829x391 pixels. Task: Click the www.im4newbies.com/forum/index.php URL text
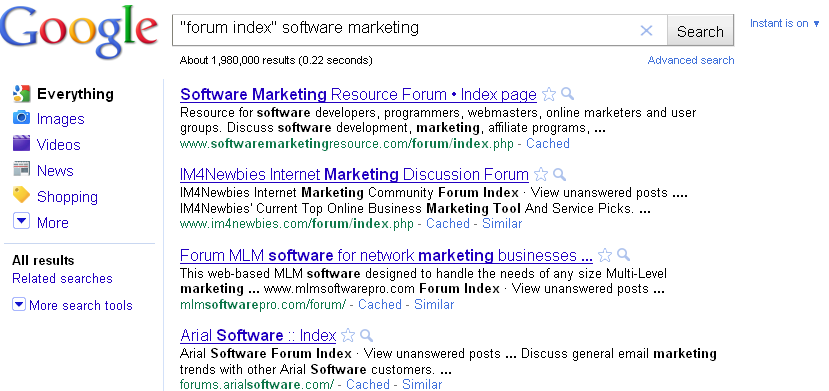297,224
